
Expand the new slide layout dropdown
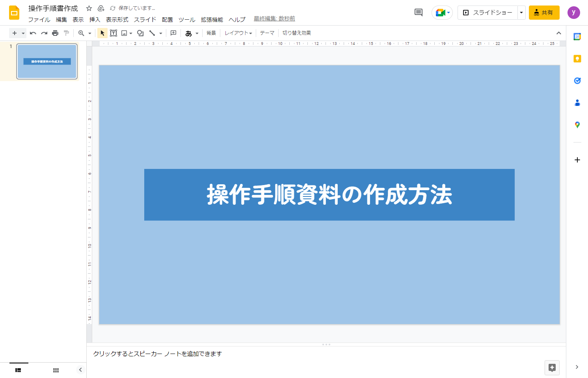[x=23, y=33]
